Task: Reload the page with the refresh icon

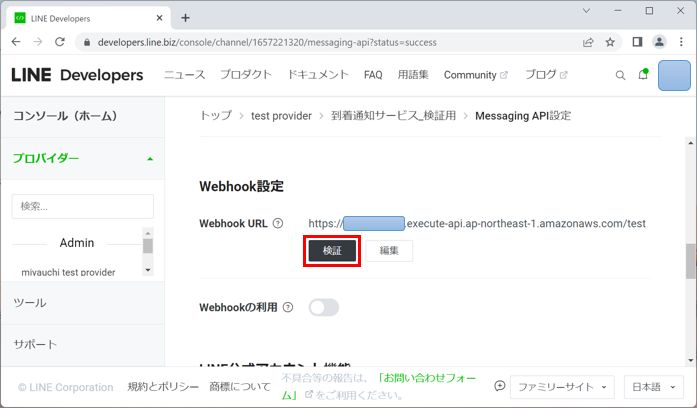Action: point(60,42)
